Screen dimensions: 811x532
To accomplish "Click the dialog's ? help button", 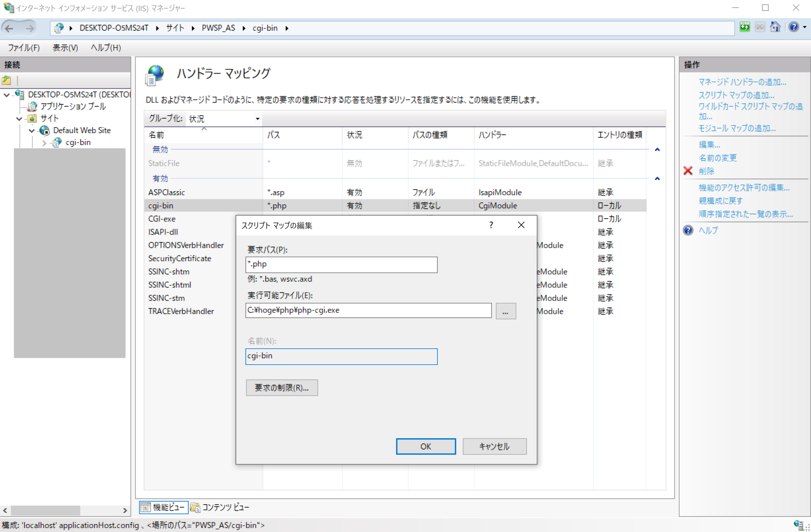I will tap(491, 225).
